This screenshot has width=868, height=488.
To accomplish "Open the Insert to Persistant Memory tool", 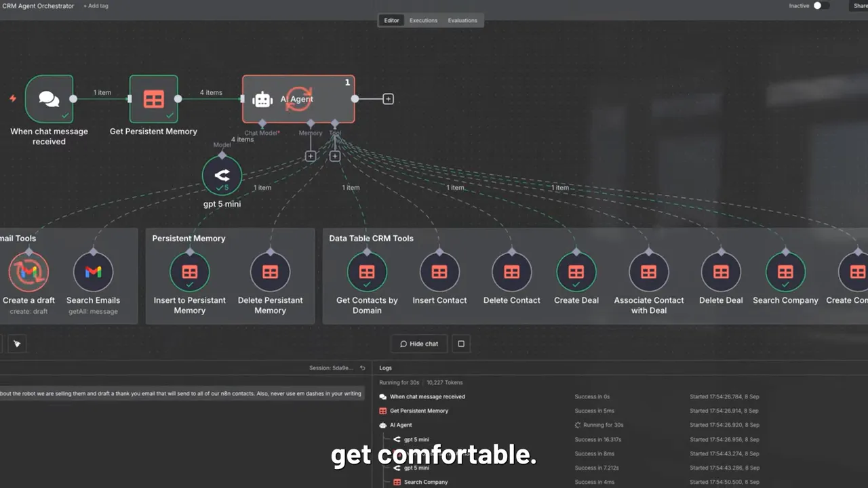I will pyautogui.click(x=189, y=271).
